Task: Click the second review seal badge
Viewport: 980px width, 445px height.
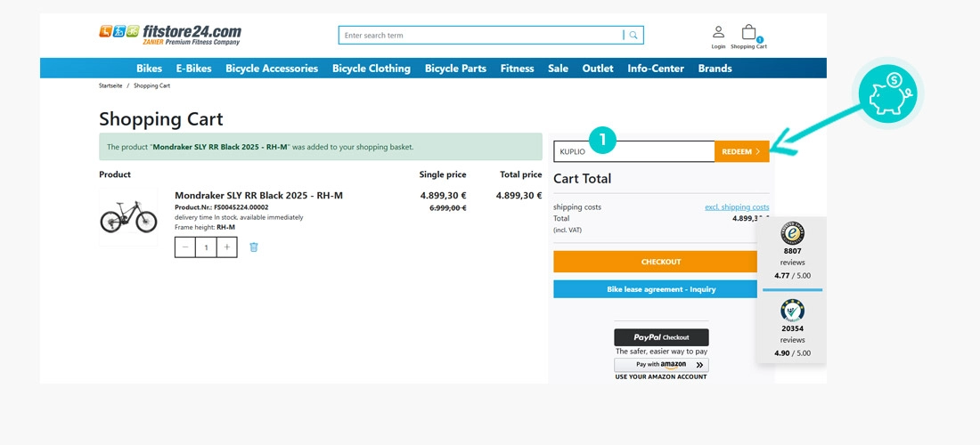Action: [792, 311]
